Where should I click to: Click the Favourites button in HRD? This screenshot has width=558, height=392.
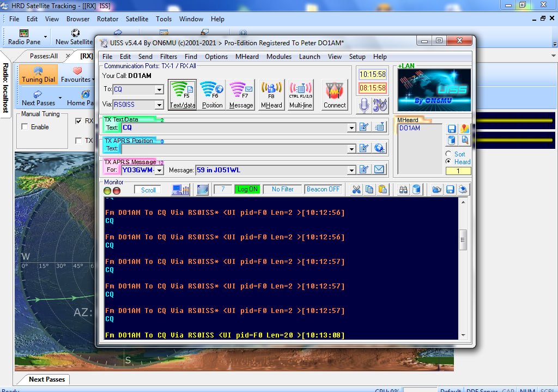click(77, 75)
